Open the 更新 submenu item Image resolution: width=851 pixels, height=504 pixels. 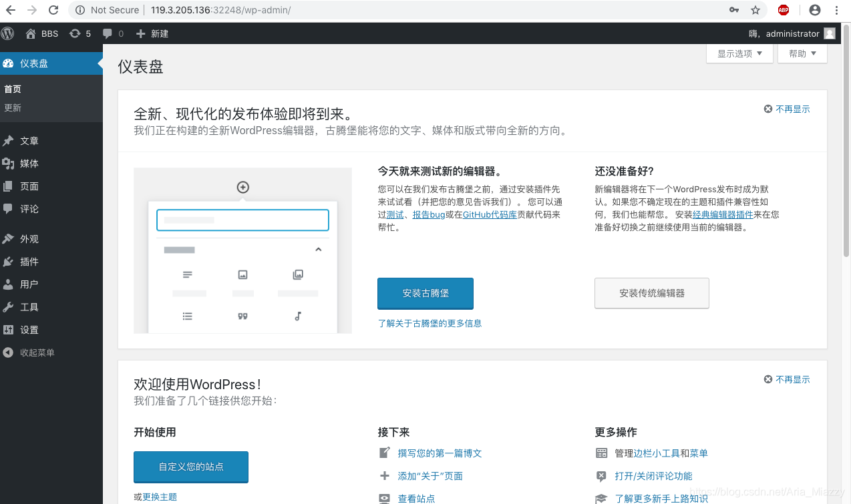13,107
